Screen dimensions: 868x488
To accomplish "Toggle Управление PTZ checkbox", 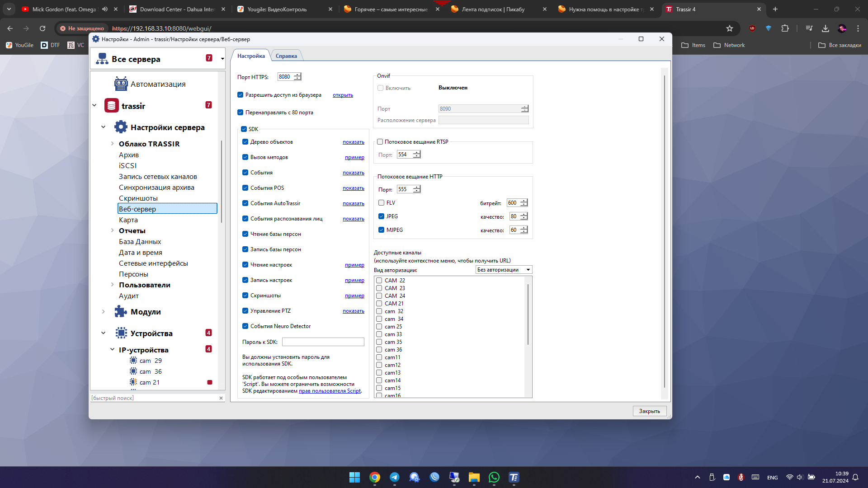I will (x=245, y=311).
